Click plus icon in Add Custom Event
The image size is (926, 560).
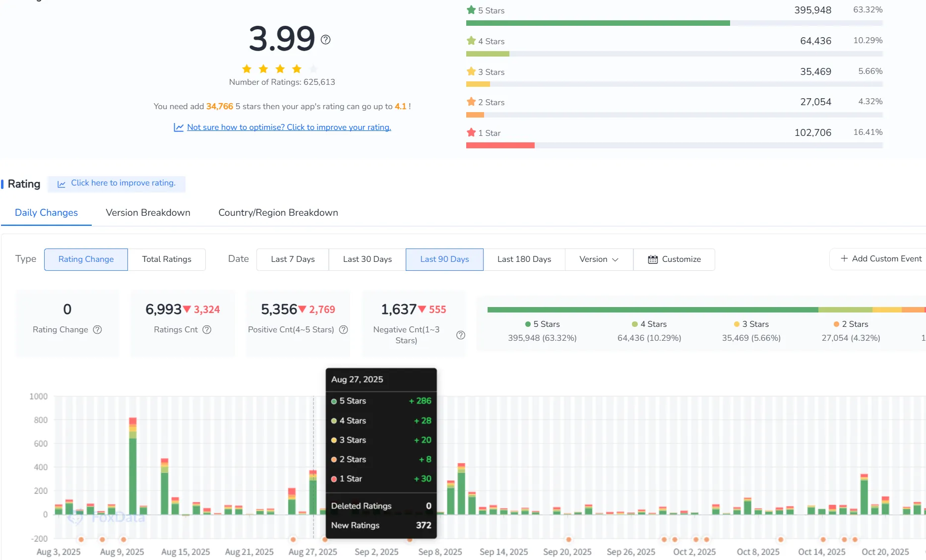[844, 259]
